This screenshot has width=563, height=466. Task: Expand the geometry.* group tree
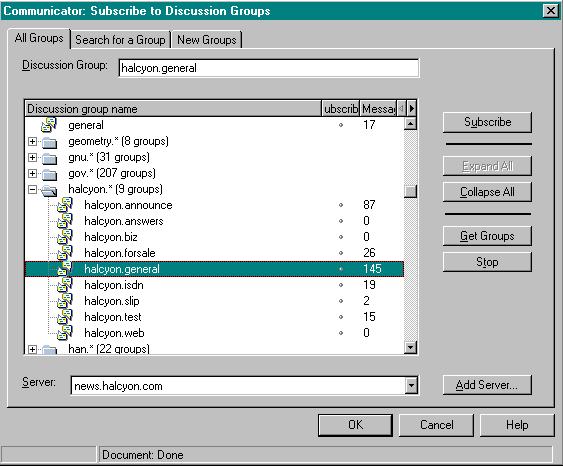32,141
